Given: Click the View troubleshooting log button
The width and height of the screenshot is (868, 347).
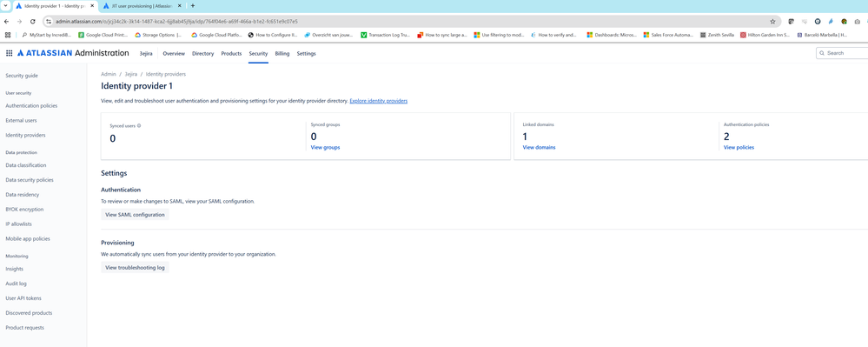Looking at the screenshot, I should coord(135,268).
